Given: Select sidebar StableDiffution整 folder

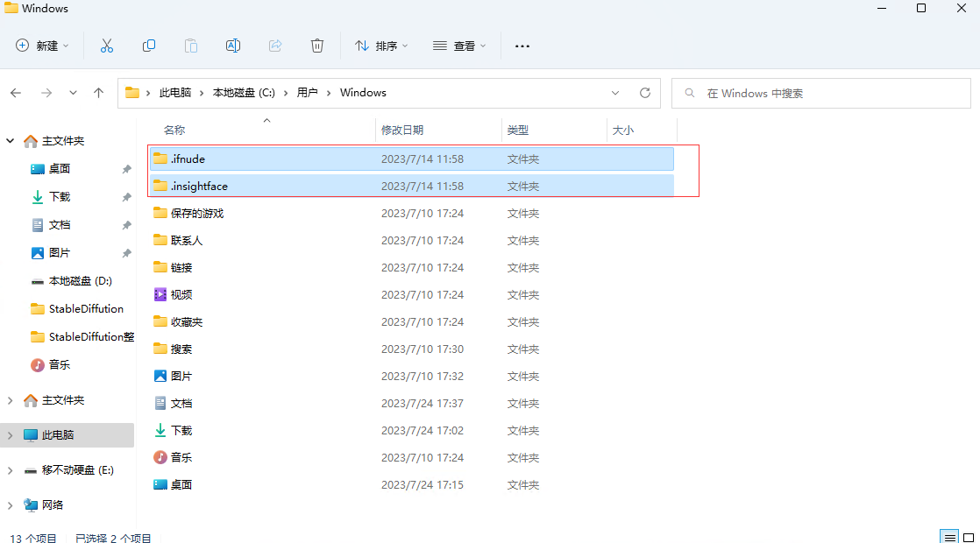Looking at the screenshot, I should [92, 336].
